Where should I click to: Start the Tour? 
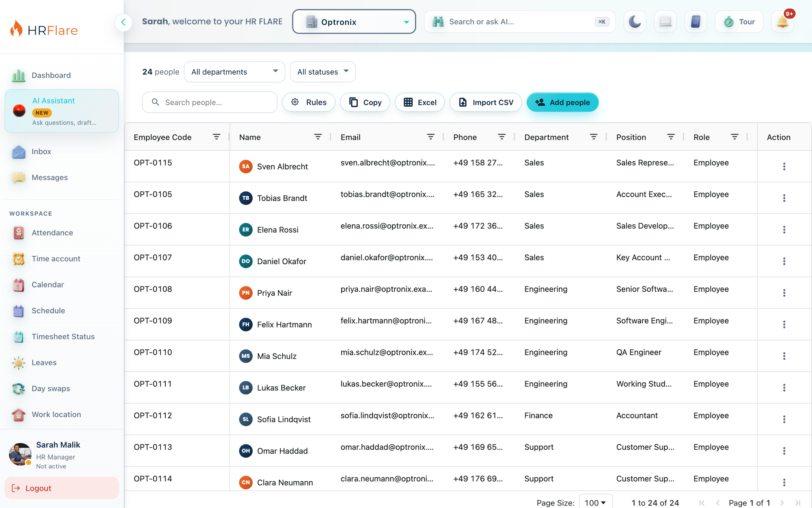pyautogui.click(x=739, y=21)
